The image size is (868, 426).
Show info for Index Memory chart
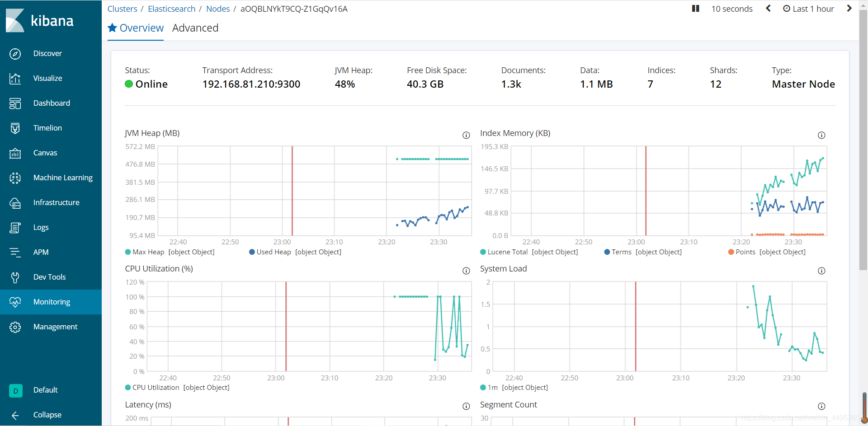tap(821, 135)
